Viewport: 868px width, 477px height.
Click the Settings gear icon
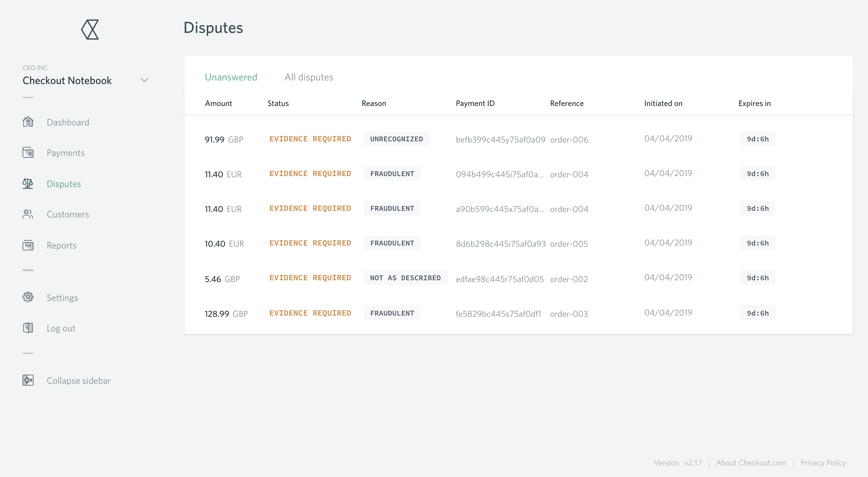(x=28, y=297)
